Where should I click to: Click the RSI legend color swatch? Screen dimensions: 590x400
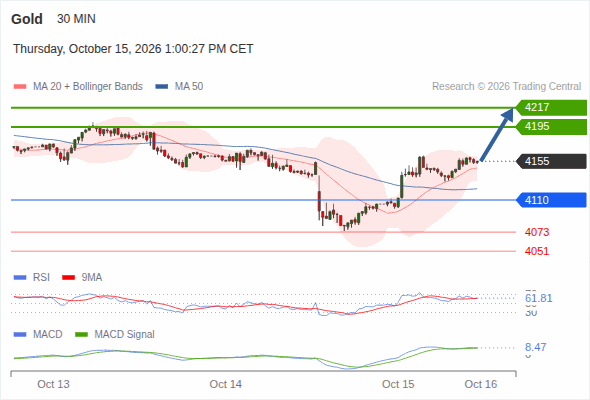click(x=20, y=278)
